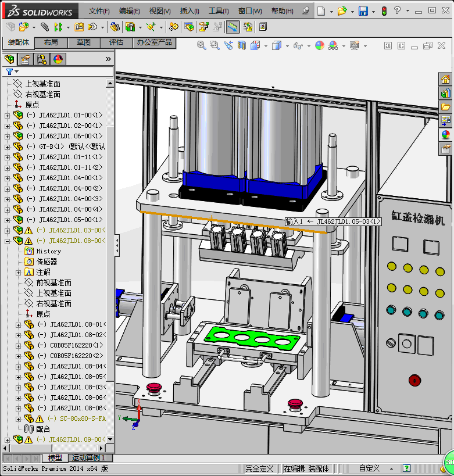Click the Edit Appearance color ball
This screenshot has height=476, width=454.
point(320,46)
